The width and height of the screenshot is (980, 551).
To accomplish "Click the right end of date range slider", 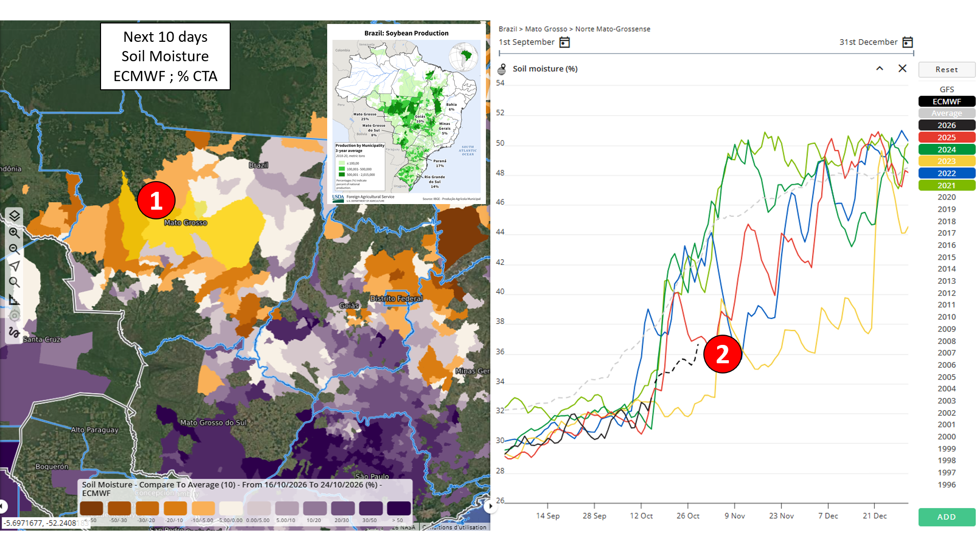I will (913, 53).
